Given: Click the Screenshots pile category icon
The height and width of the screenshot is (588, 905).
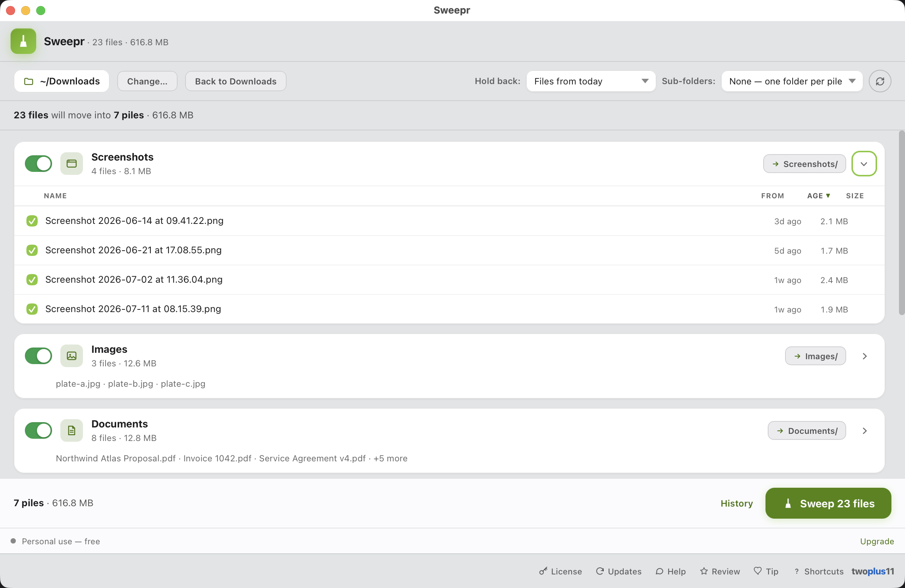Looking at the screenshot, I should [x=72, y=164].
